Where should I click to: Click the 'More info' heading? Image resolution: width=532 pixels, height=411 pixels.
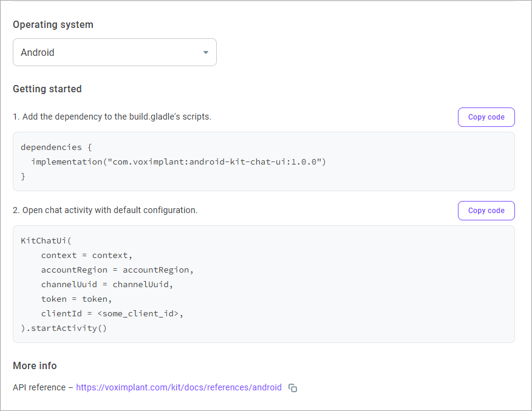coord(35,365)
